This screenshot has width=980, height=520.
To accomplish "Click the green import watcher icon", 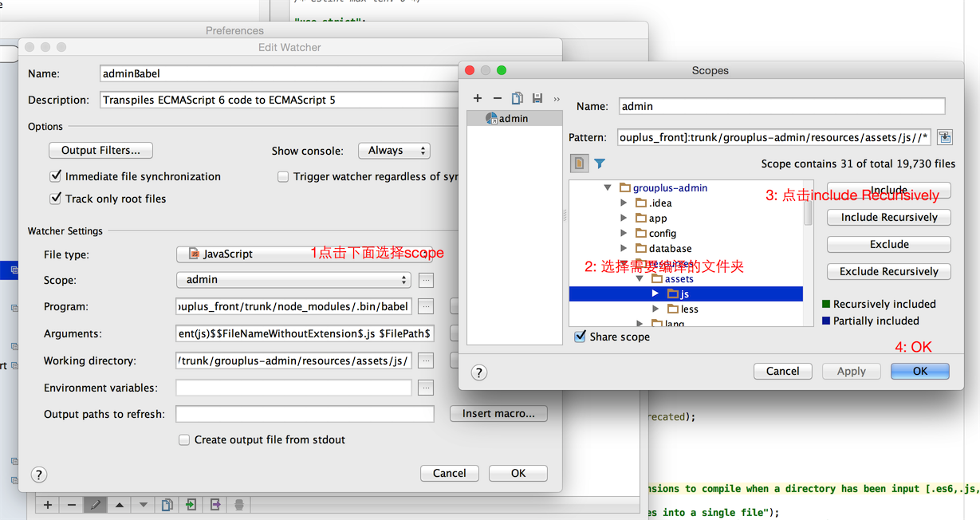I will click(x=191, y=505).
